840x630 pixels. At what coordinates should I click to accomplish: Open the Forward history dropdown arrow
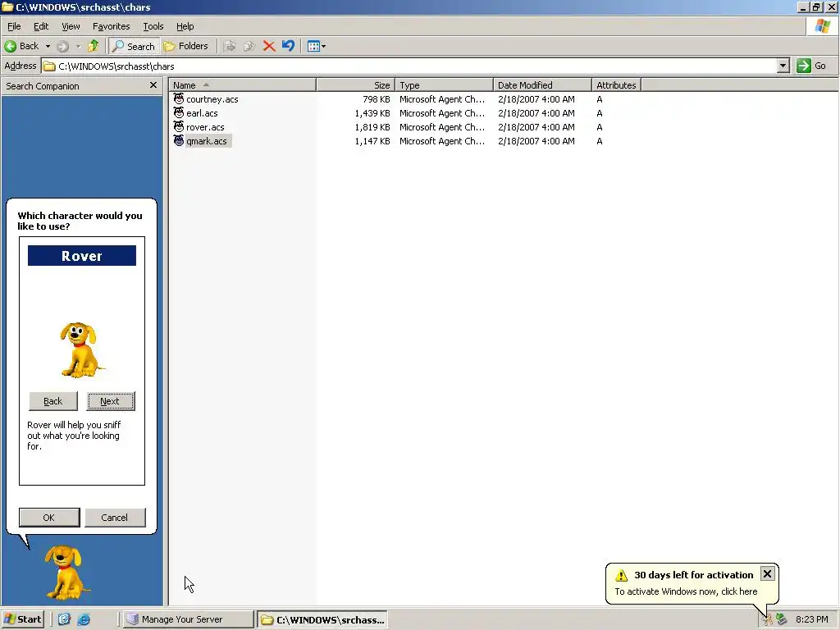[78, 46]
